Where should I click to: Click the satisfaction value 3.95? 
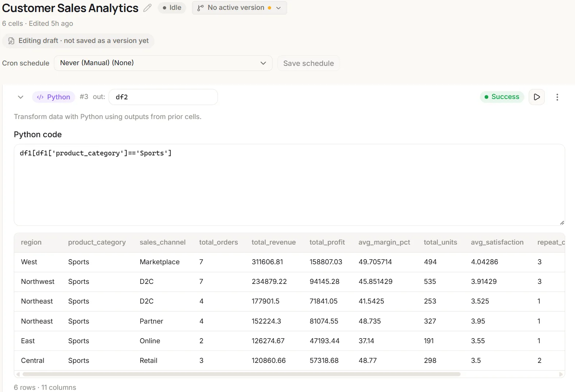478,321
